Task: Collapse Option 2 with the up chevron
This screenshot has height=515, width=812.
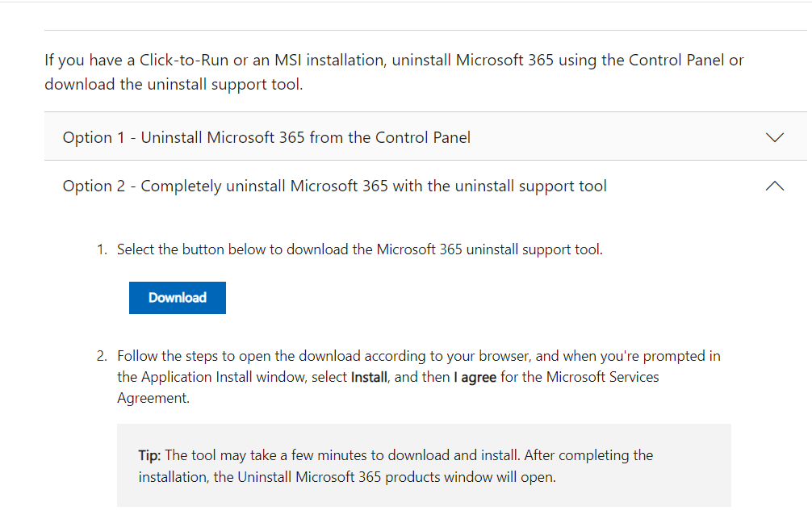Action: coord(773,186)
